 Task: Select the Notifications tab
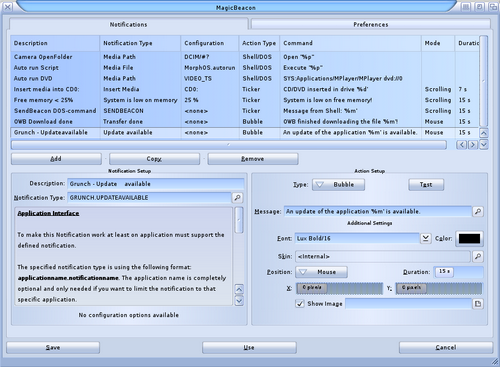pyautogui.click(x=129, y=24)
